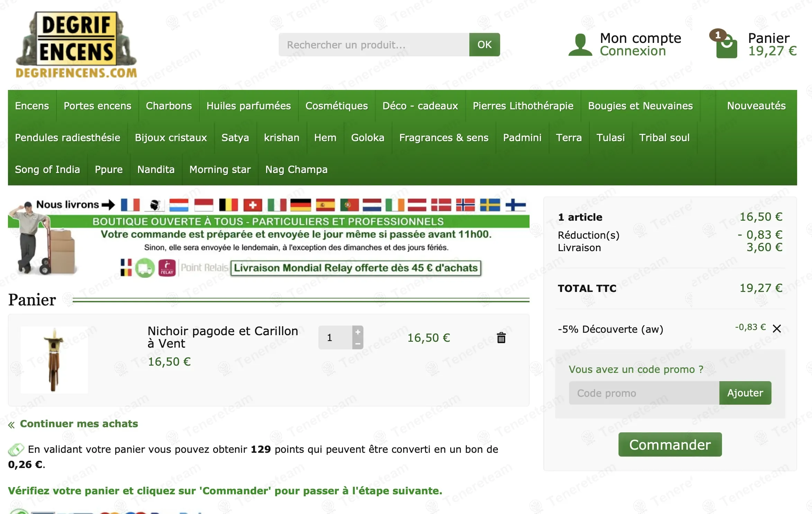This screenshot has width=812, height=514.
Task: Click the TOTAL TTC label
Action: tap(587, 288)
